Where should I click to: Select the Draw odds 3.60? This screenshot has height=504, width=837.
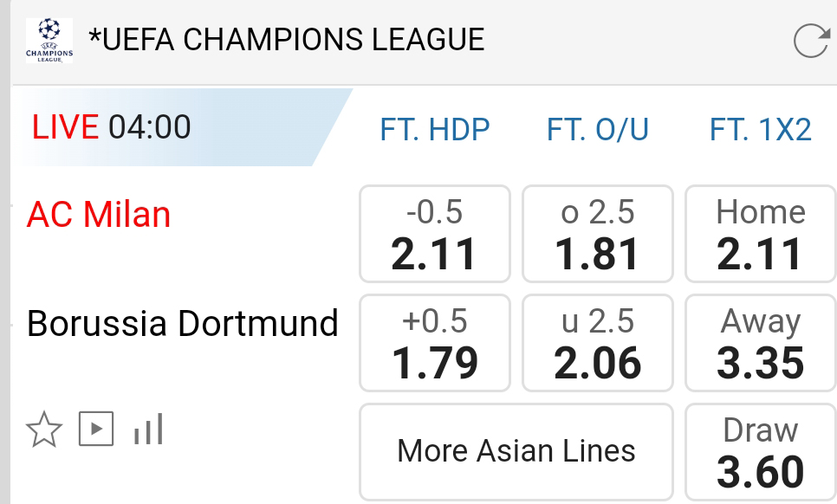pyautogui.click(x=760, y=452)
